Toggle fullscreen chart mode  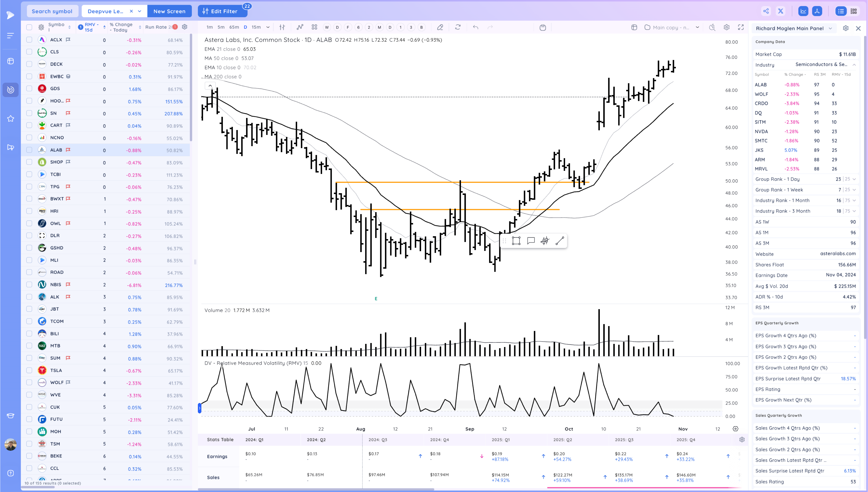741,27
